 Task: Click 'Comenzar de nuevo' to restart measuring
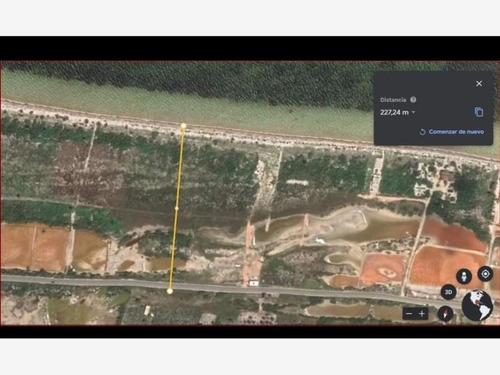[x=452, y=132]
